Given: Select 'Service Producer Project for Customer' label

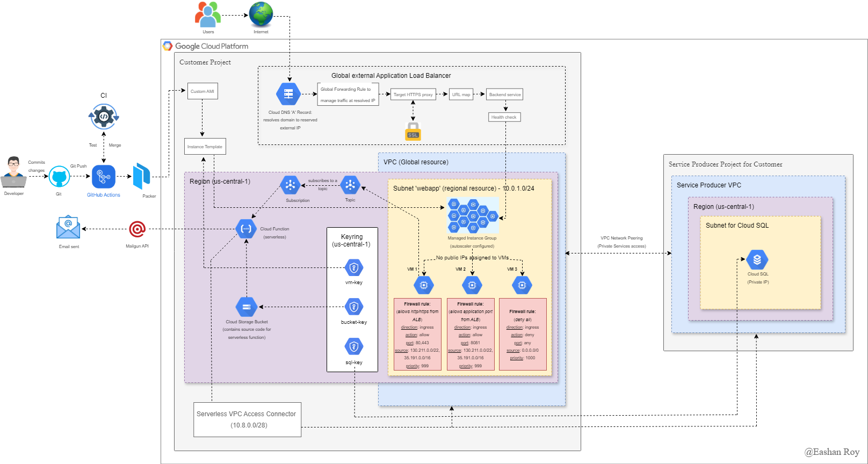Looking at the screenshot, I should (x=725, y=164).
